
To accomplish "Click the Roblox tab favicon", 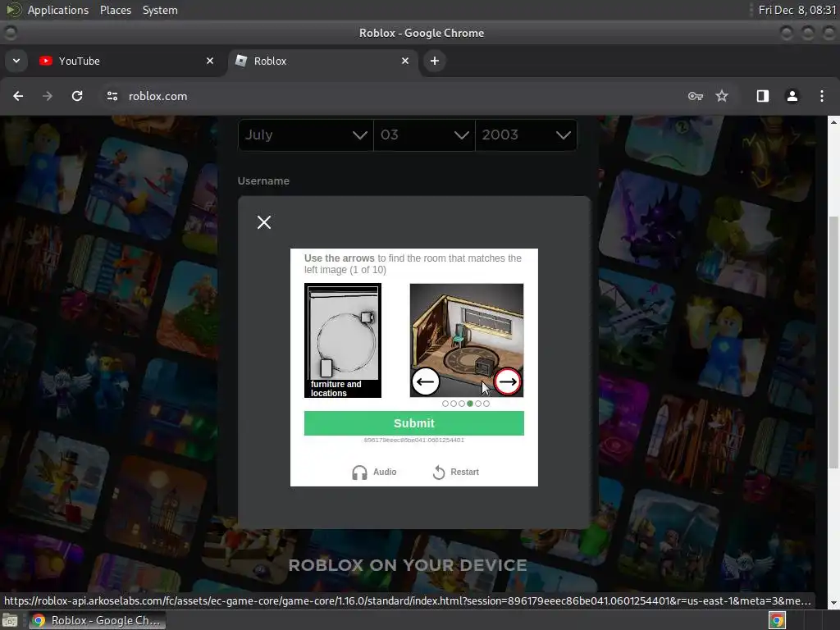I will coord(241,61).
